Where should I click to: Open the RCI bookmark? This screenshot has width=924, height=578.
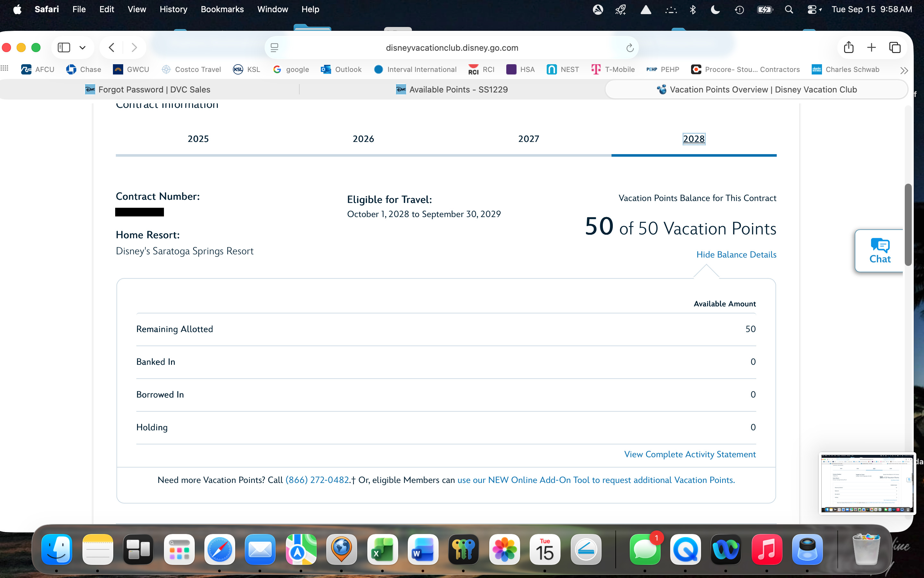tap(482, 69)
